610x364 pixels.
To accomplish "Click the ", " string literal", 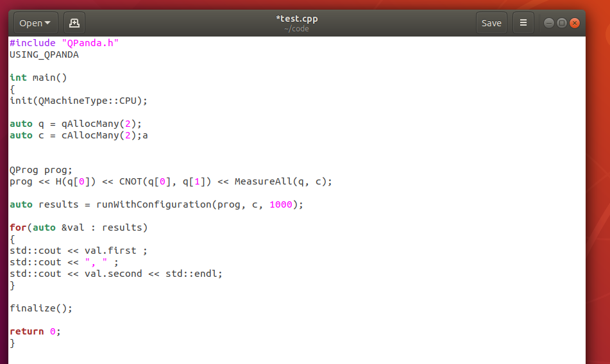I will pyautogui.click(x=96, y=262).
